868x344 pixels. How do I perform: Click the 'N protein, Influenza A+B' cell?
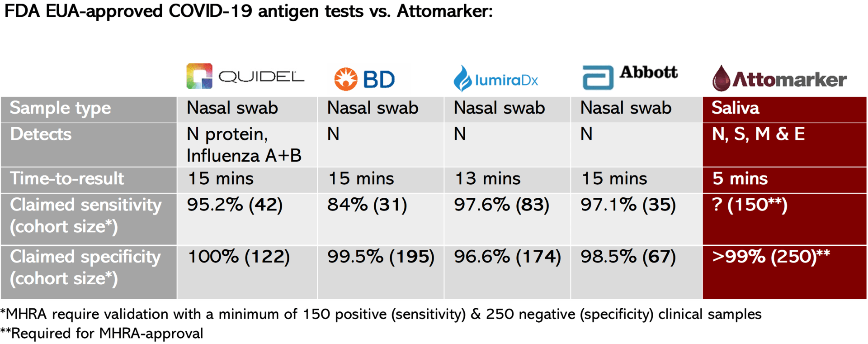(x=244, y=144)
